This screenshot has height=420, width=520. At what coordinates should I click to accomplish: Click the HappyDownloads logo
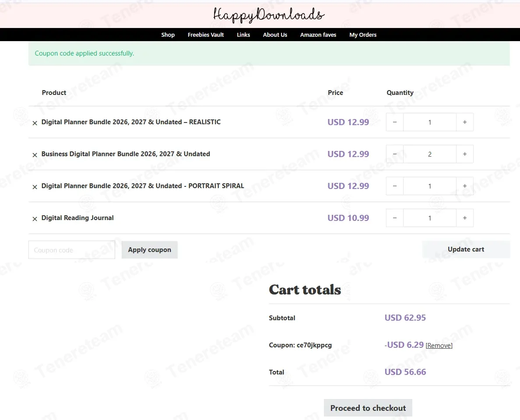[x=269, y=15]
